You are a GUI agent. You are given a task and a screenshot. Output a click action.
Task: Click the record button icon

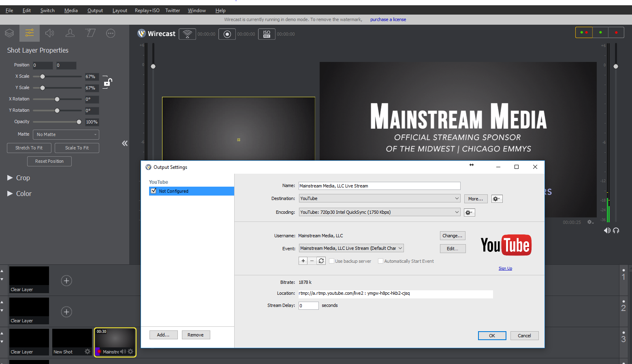coord(227,34)
